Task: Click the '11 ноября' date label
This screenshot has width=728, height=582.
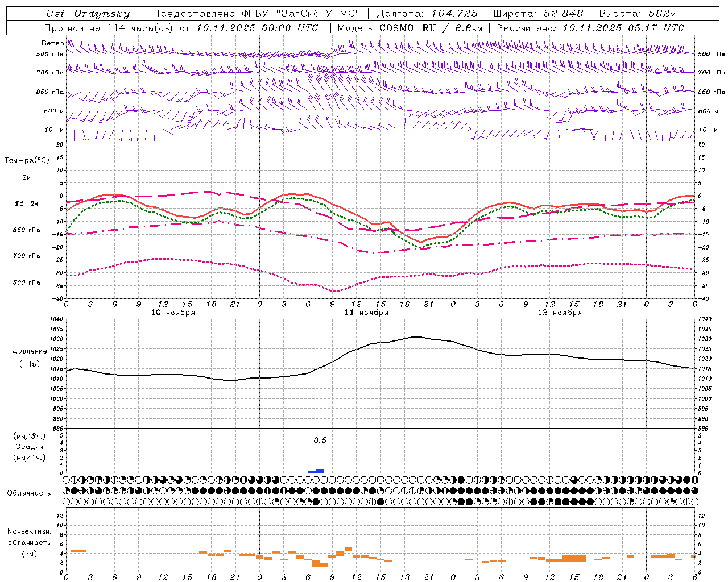Action: coord(366,313)
